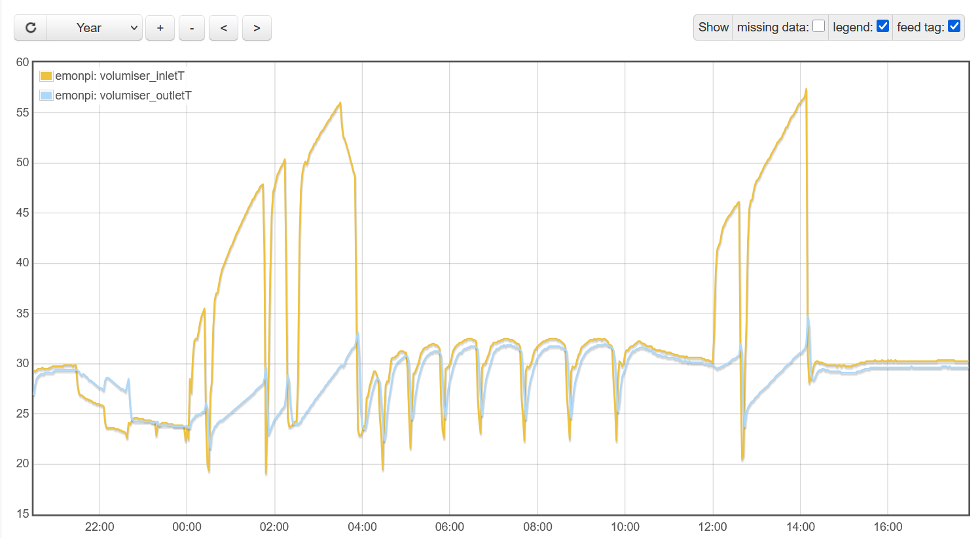980x538 pixels.
Task: Click the 60 y-axis tick label
Action: click(x=22, y=62)
